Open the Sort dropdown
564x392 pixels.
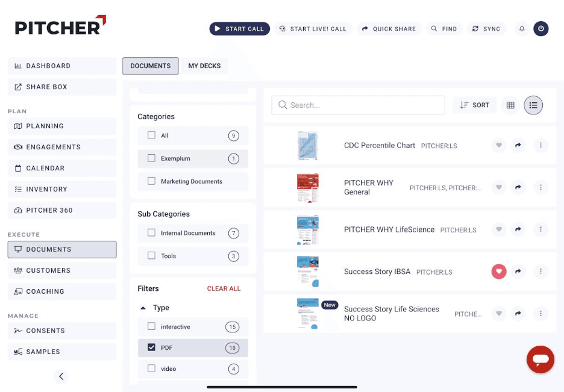(474, 105)
